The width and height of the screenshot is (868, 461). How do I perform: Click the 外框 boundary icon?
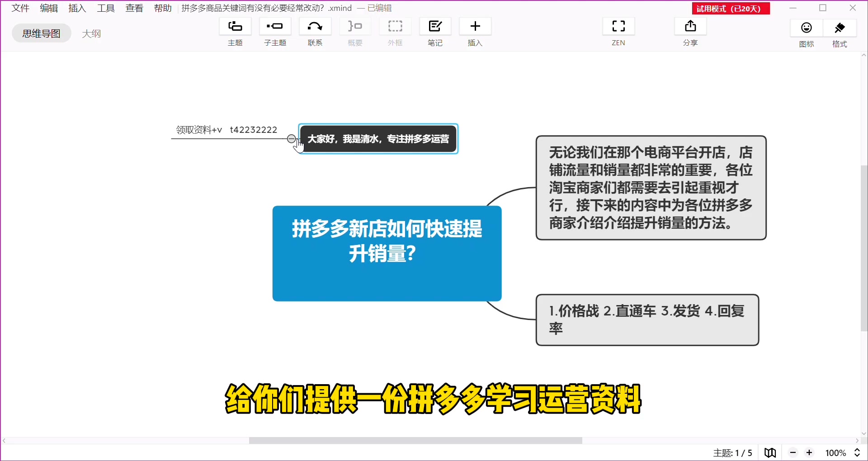[x=395, y=26]
